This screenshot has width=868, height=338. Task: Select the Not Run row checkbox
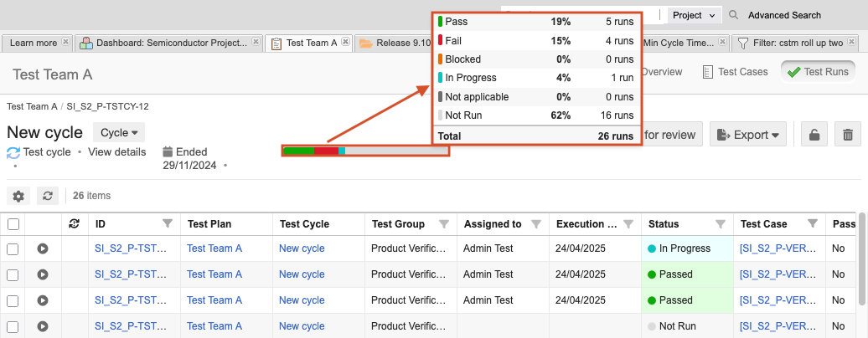coord(13,326)
